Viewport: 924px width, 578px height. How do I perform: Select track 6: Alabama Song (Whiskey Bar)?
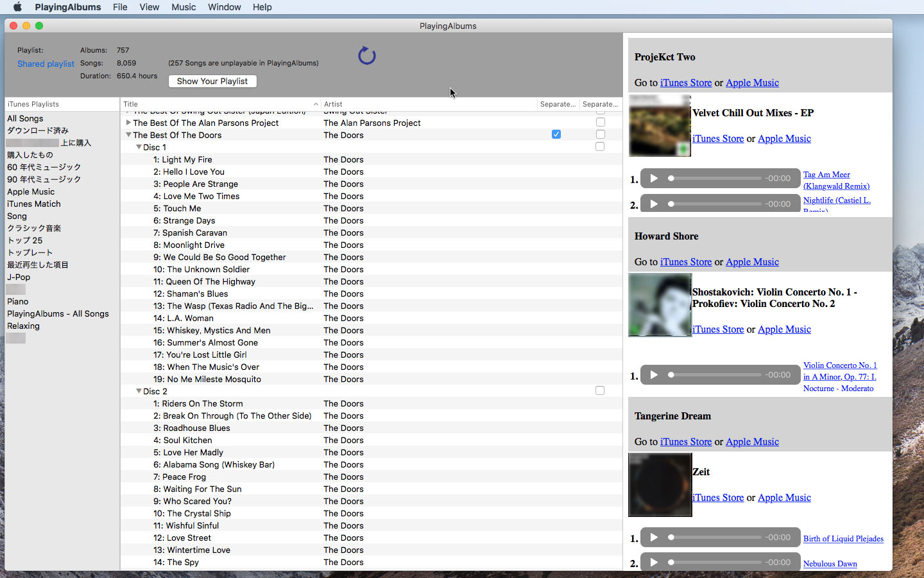point(372,464)
